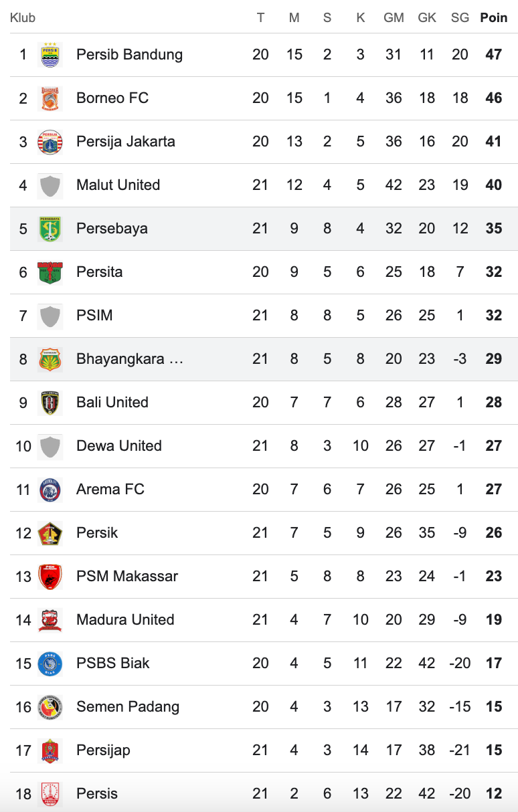Click the Borneo FC club crest
The width and height of the screenshot is (518, 812).
click(x=50, y=98)
